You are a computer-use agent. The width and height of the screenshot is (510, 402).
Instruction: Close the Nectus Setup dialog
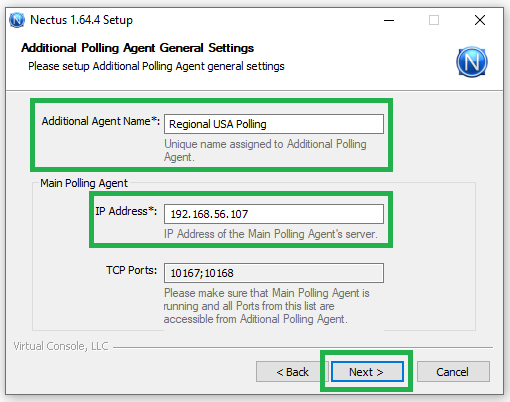tap(480, 20)
